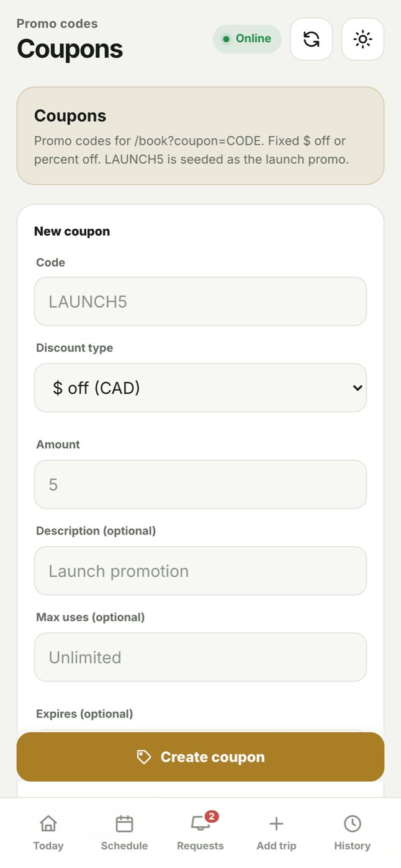Viewport: 401px width, 868px height.
Task: Click the refresh sync icon
Action: [311, 39]
